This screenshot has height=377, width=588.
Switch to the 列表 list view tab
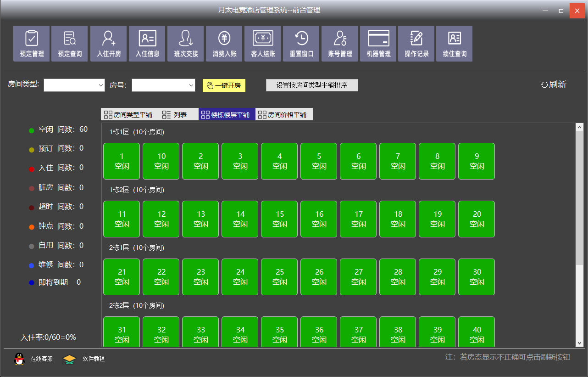tap(175, 115)
